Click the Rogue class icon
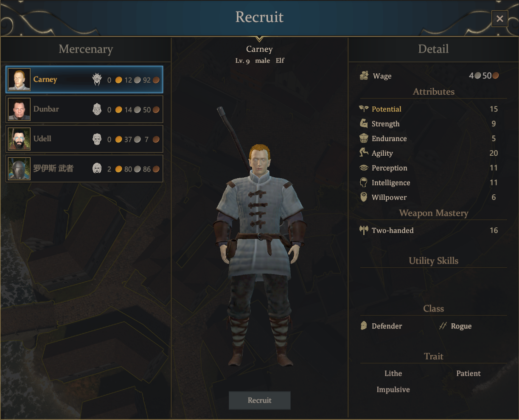519x420 pixels. (x=443, y=326)
